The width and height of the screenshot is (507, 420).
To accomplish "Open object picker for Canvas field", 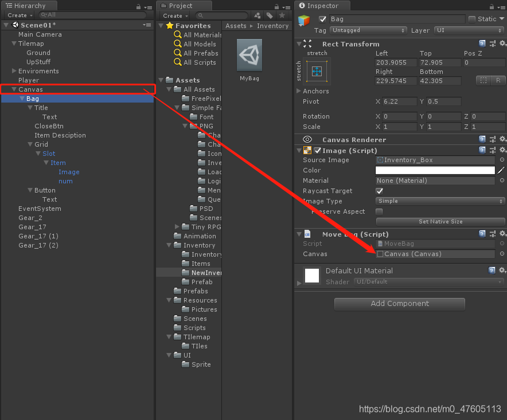I will click(x=502, y=254).
